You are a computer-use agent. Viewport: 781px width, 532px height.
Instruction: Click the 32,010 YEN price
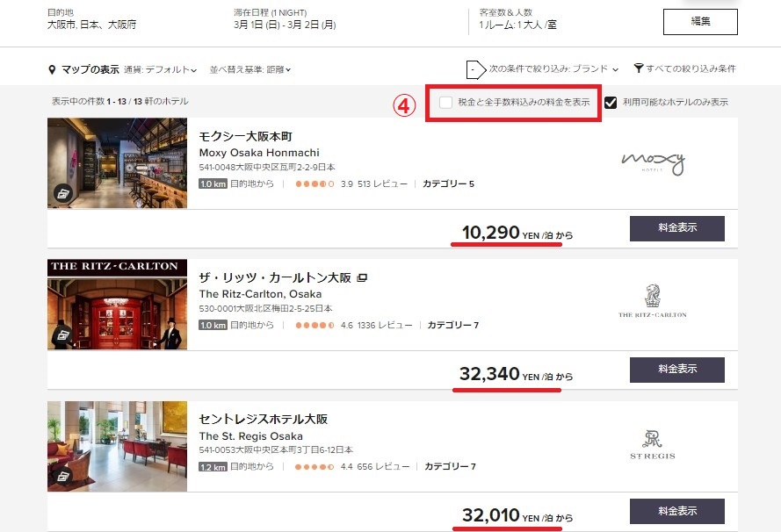(517, 515)
